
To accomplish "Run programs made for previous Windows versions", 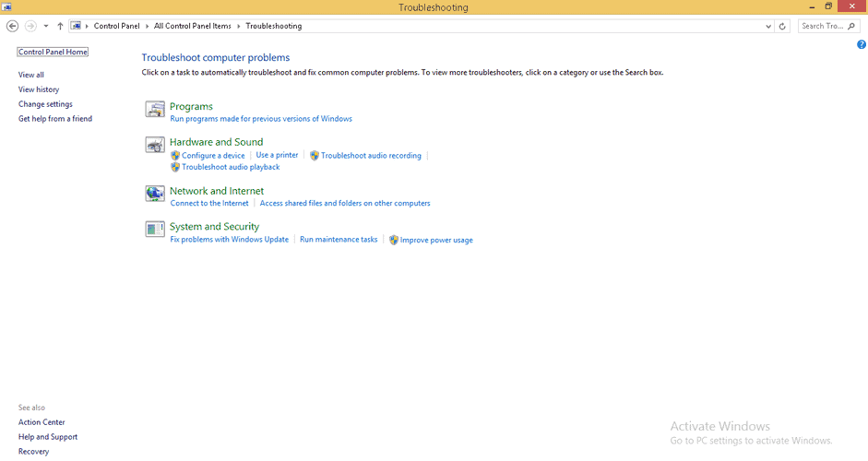I will (261, 119).
